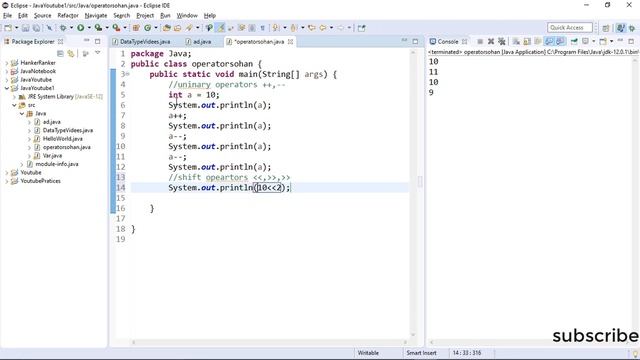Image resolution: width=640 pixels, height=360 pixels.
Task: Click the Smart Insert status bar entry
Action: (x=421, y=353)
